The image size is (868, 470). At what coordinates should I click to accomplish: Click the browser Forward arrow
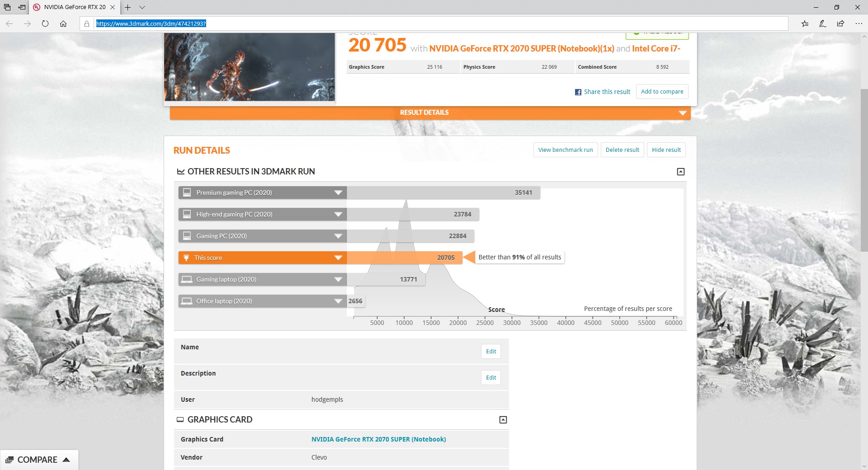[x=27, y=23]
